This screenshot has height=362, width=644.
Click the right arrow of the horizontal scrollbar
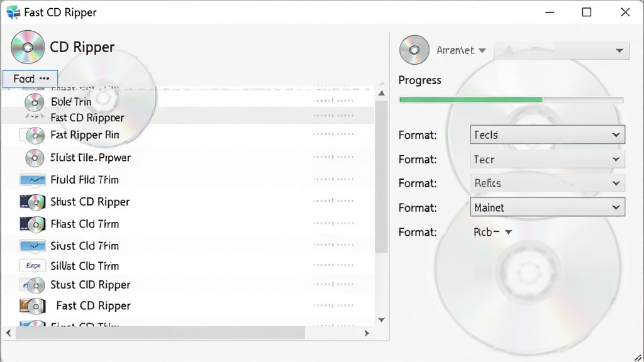coord(367,333)
